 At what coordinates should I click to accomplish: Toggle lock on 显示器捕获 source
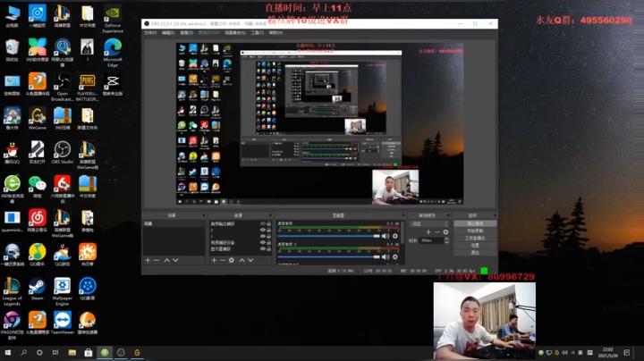[x=269, y=248]
